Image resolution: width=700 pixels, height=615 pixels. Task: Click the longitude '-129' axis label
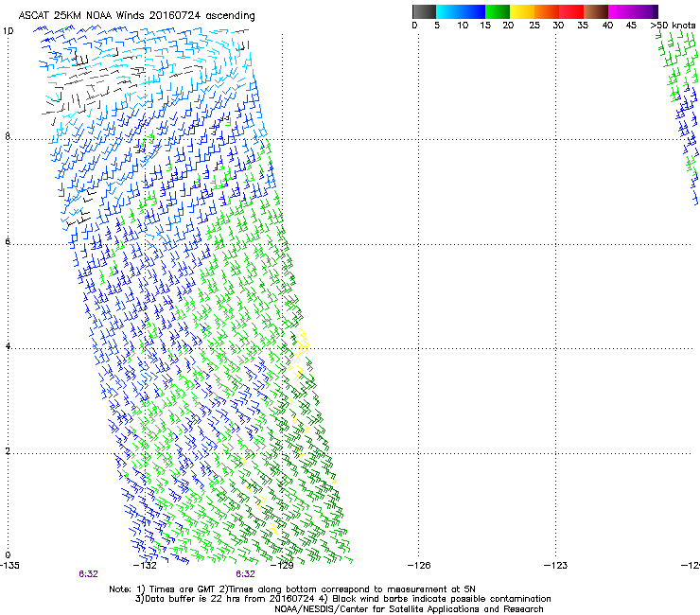pos(283,566)
